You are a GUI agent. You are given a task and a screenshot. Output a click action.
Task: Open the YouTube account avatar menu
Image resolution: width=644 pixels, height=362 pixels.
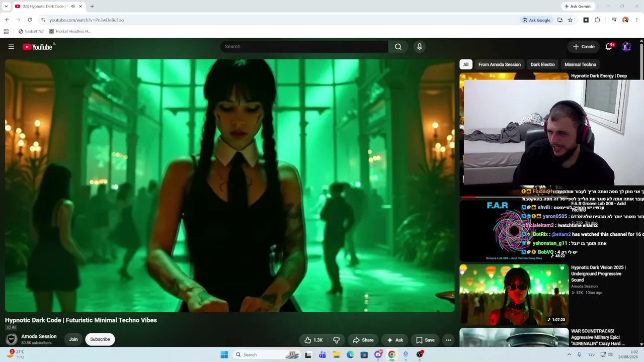click(x=626, y=47)
